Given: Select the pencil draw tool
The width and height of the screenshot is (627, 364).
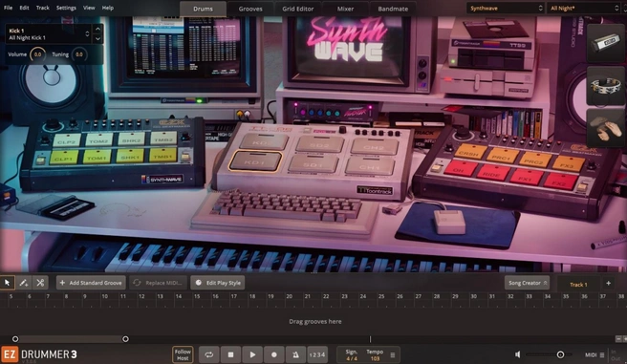Looking at the screenshot, I should (x=24, y=283).
